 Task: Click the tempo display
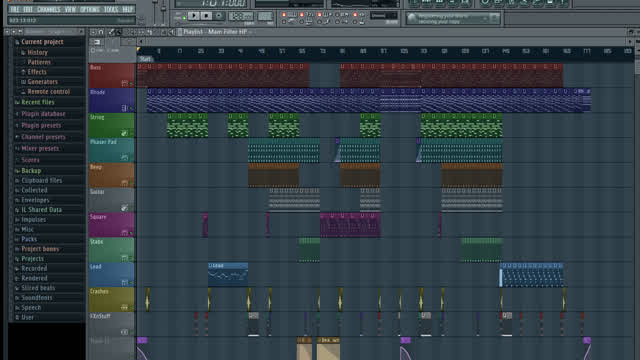(x=241, y=16)
